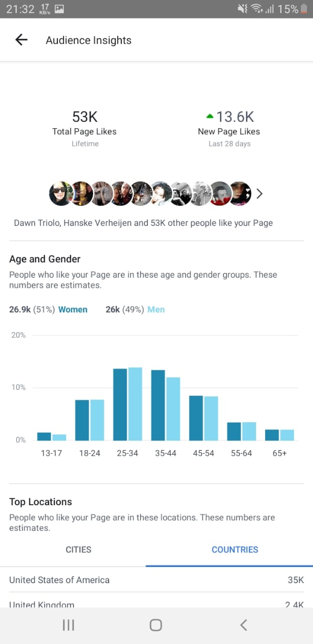This screenshot has width=313, height=644.
Task: Tap the Android navigation back button
Action: (x=244, y=625)
